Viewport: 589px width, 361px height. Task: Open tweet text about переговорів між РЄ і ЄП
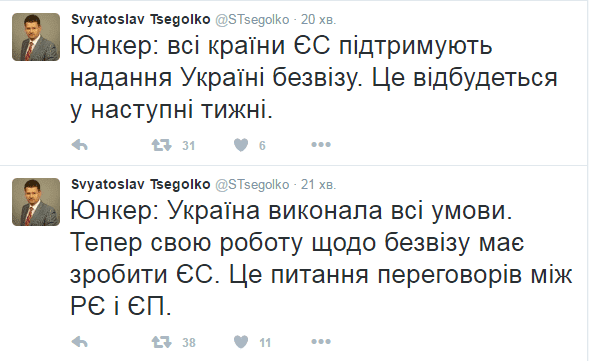pyautogui.click(x=322, y=259)
